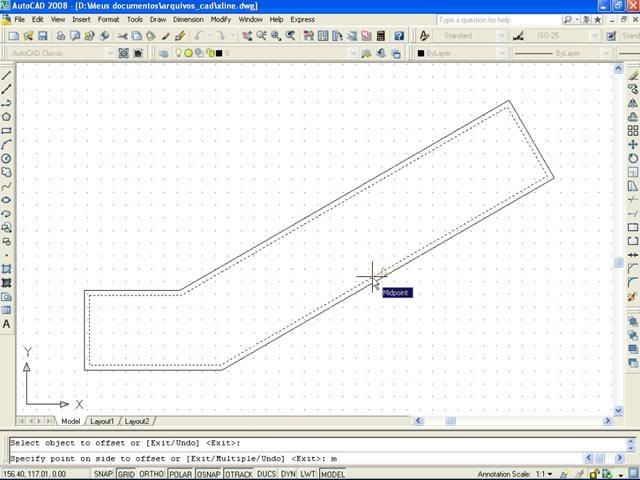The height and width of the screenshot is (480, 640).
Task: Select the Line tool
Action: point(6,75)
